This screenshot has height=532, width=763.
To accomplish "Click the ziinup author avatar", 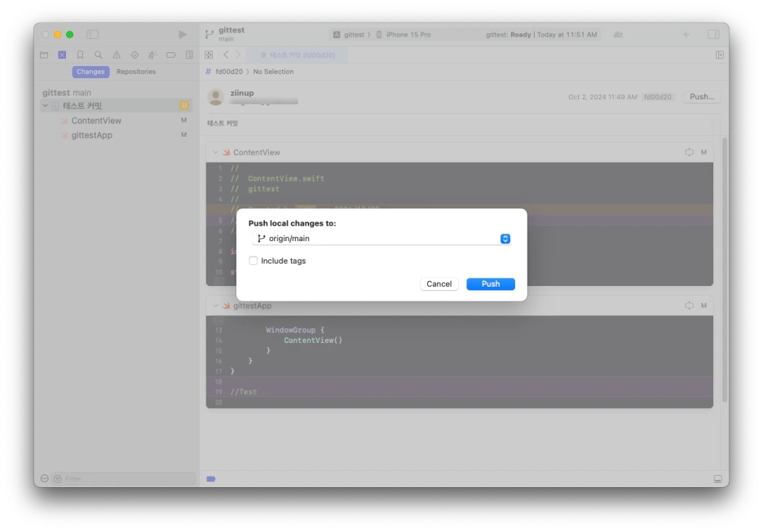I will click(215, 96).
